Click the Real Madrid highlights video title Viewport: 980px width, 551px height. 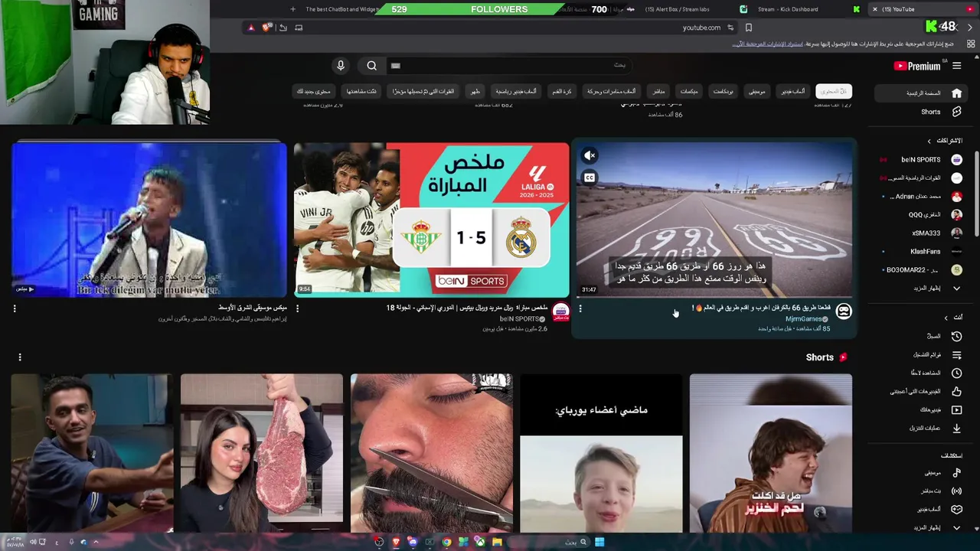tap(467, 308)
